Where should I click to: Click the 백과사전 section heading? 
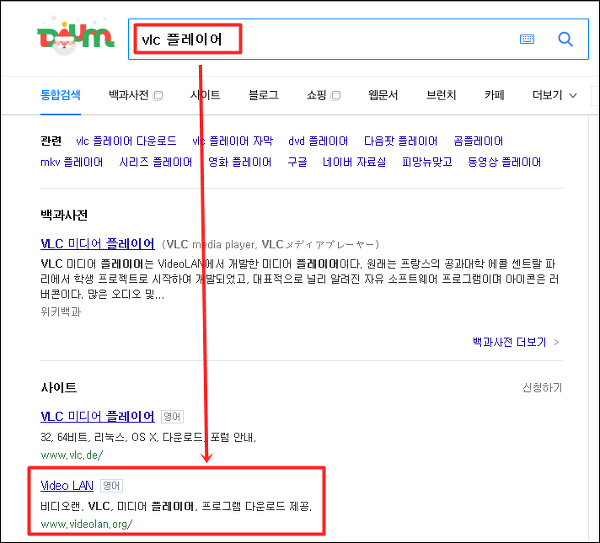pos(64,215)
